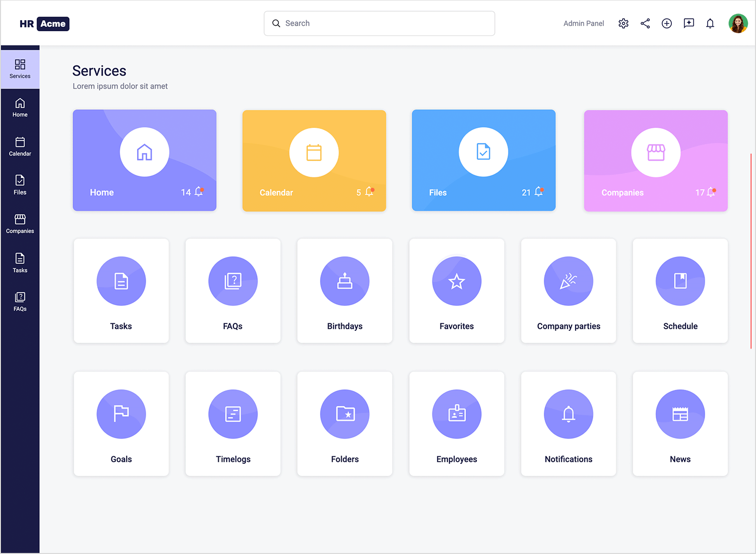The image size is (756, 554).
Task: Open the Timelogs tile
Action: pos(233,424)
